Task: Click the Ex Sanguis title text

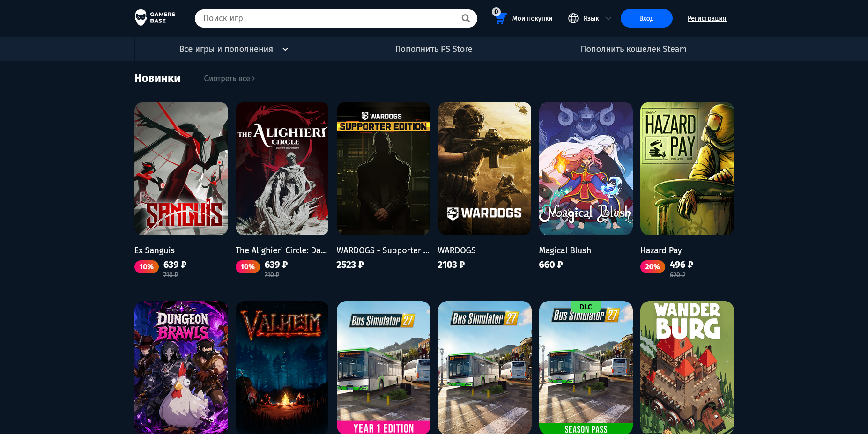Action: tap(155, 250)
